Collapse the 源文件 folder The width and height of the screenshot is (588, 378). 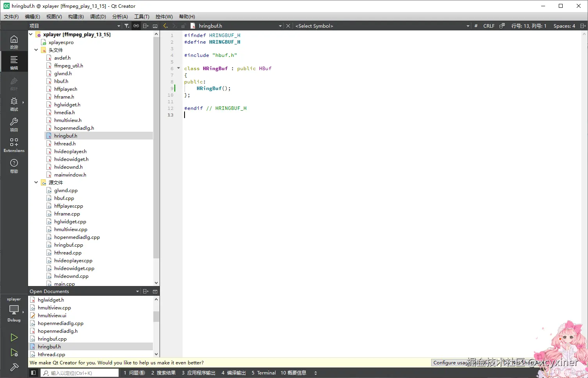click(36, 182)
